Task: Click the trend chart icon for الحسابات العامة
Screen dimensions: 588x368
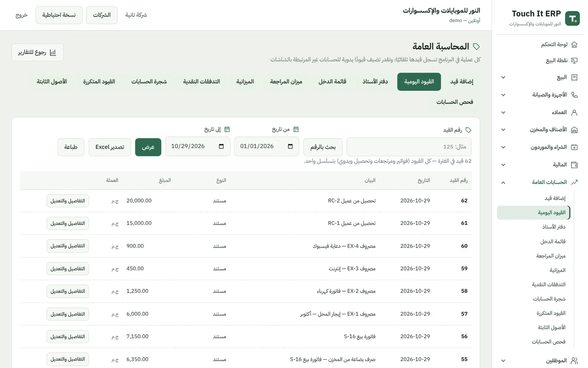Action: point(574,182)
